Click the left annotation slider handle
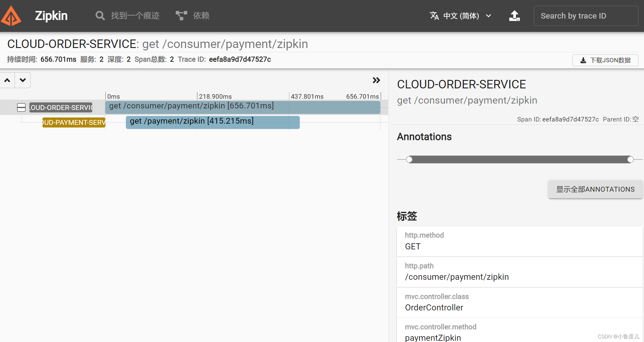Viewport: 644px width, 342px height. [x=409, y=159]
